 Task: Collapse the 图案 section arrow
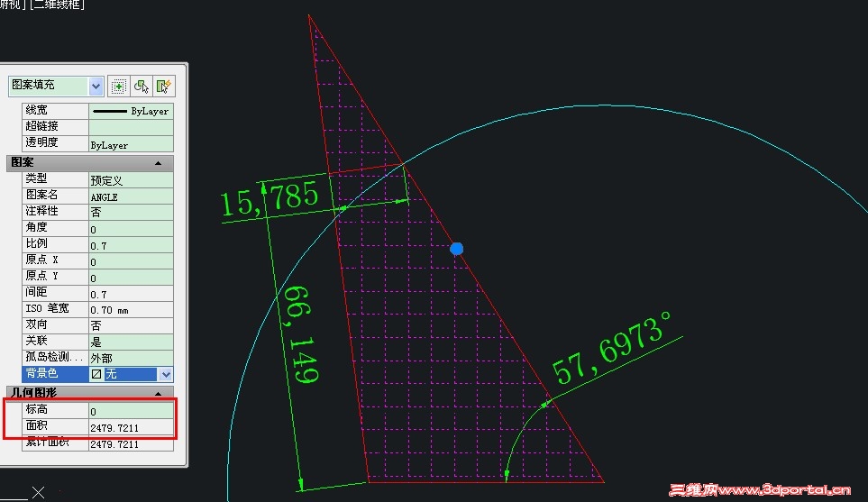pos(159,163)
